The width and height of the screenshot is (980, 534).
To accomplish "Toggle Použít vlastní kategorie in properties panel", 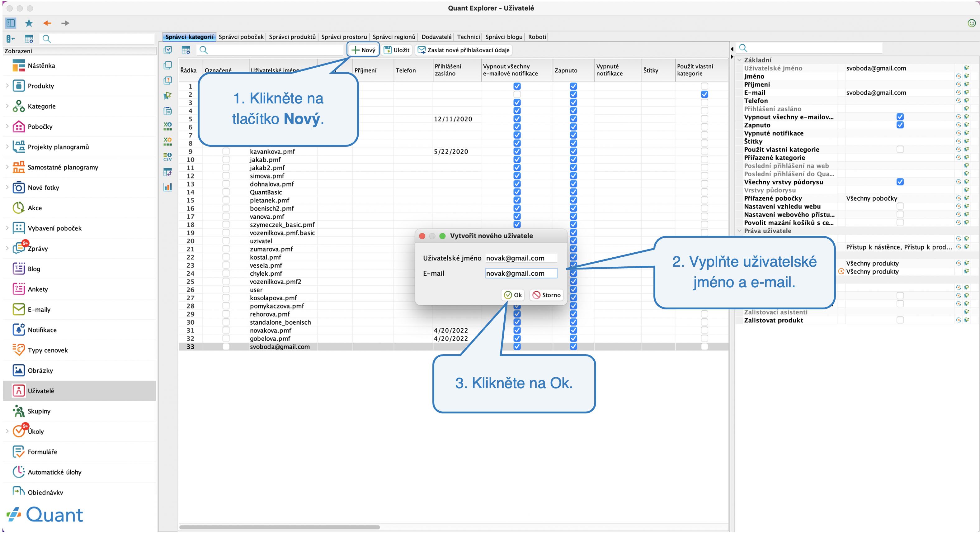I will (900, 149).
